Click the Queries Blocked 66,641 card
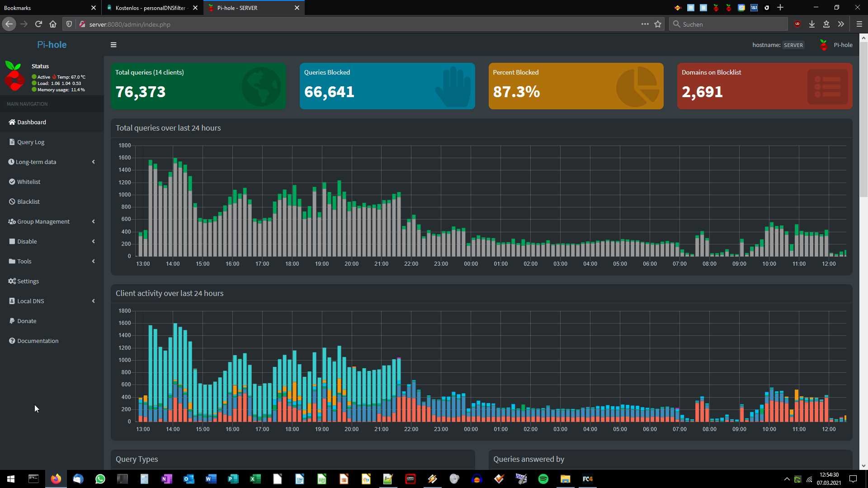This screenshot has height=488, width=868. click(x=387, y=86)
